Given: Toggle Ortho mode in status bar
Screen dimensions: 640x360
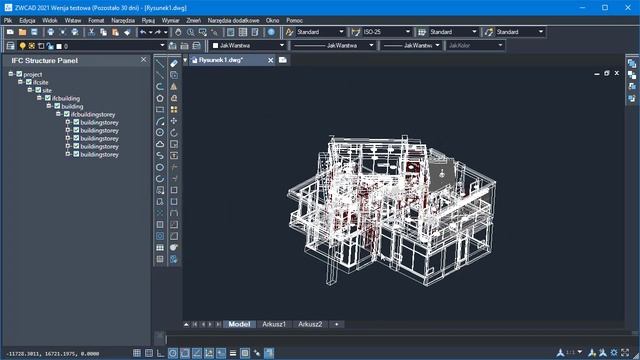Looking at the screenshot, I should (160, 353).
